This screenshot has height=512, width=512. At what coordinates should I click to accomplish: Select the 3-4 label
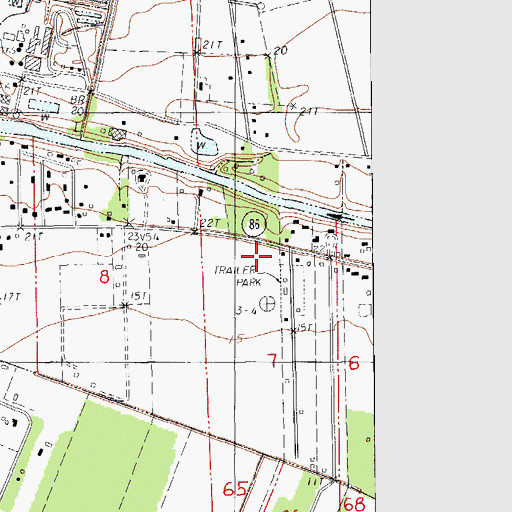click(x=246, y=311)
